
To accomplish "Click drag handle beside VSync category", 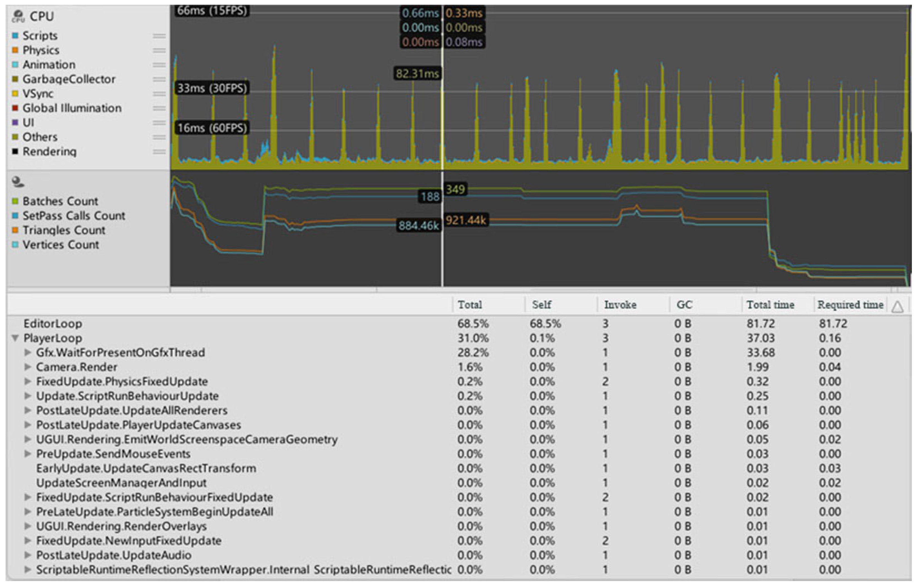I will (159, 94).
